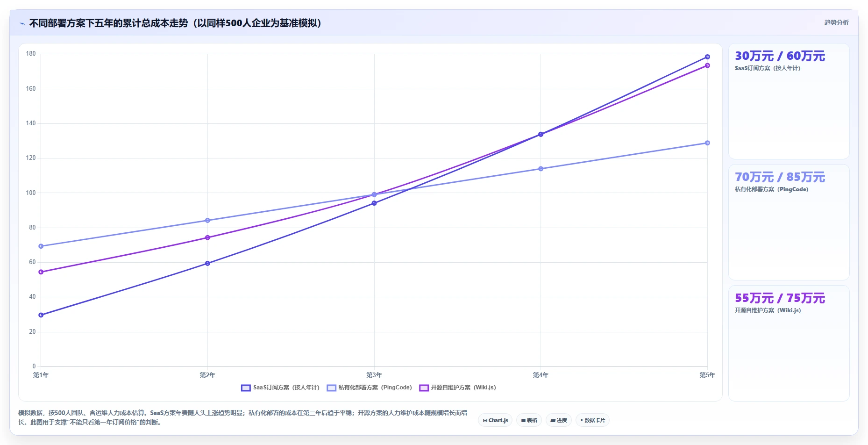Click the 开源自维护方案 legend color box

point(424,388)
